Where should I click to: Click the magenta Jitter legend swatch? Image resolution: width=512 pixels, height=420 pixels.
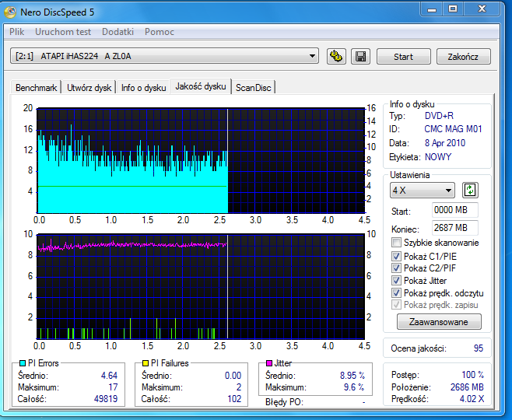(269, 363)
